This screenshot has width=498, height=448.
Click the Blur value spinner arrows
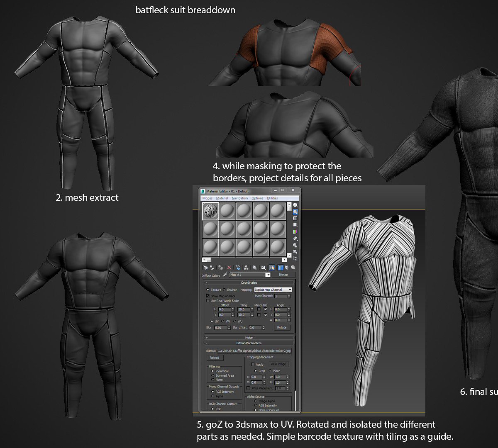tap(229, 328)
